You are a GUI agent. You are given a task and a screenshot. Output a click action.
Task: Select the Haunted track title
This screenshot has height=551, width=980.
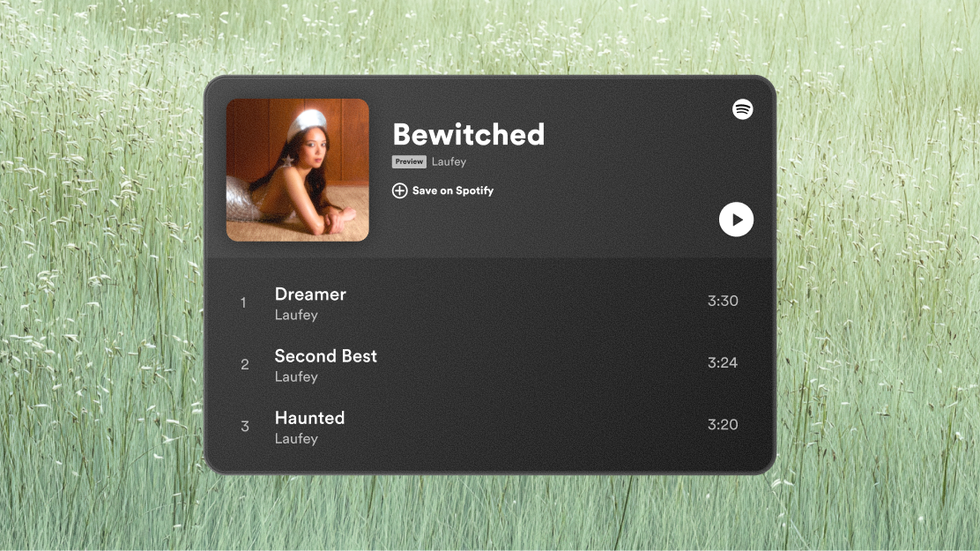tap(309, 418)
